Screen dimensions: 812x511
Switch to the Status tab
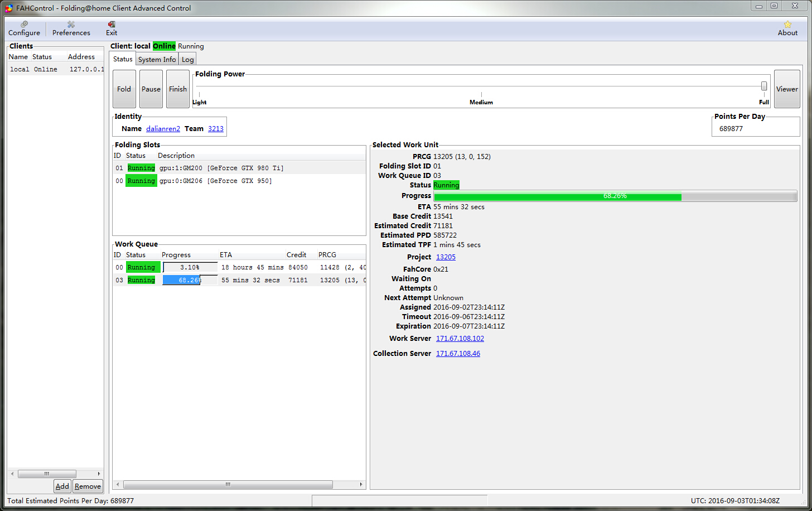(x=123, y=59)
